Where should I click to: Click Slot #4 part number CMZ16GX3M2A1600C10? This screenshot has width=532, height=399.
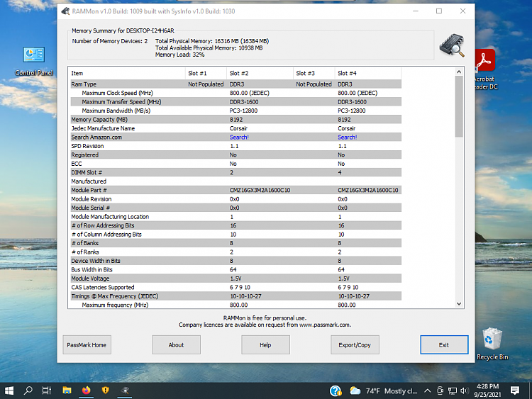(368, 190)
